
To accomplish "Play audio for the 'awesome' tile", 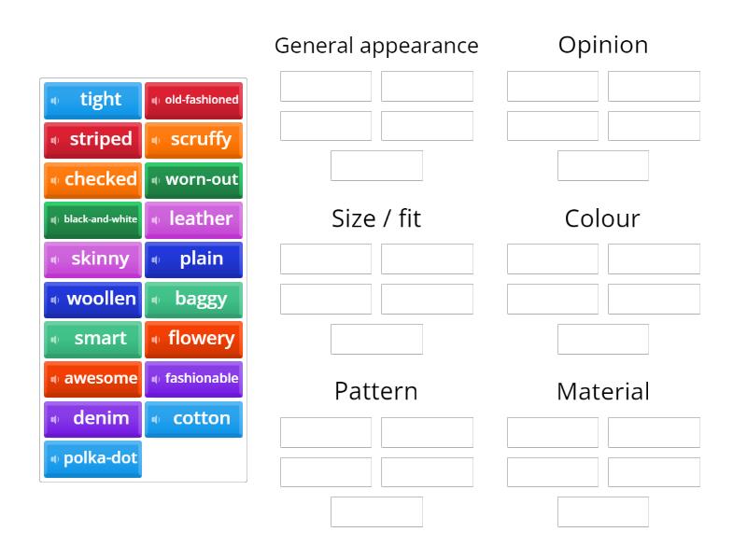I will pyautogui.click(x=54, y=379).
